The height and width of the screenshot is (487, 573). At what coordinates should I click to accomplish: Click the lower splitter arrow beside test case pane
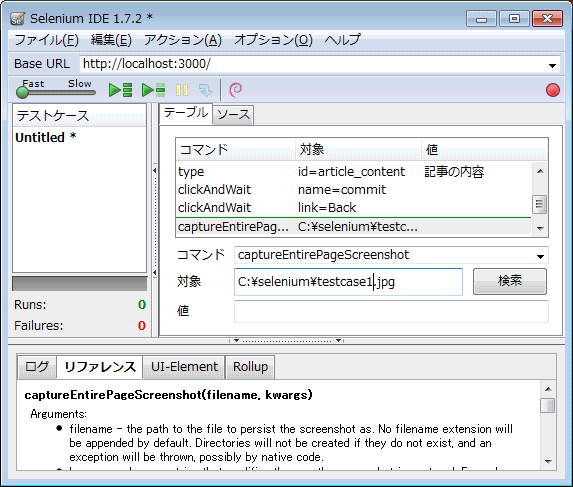(x=155, y=273)
